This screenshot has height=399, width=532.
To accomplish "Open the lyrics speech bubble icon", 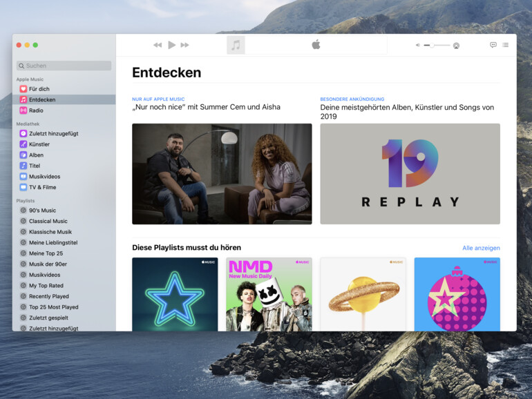I will pyautogui.click(x=493, y=45).
